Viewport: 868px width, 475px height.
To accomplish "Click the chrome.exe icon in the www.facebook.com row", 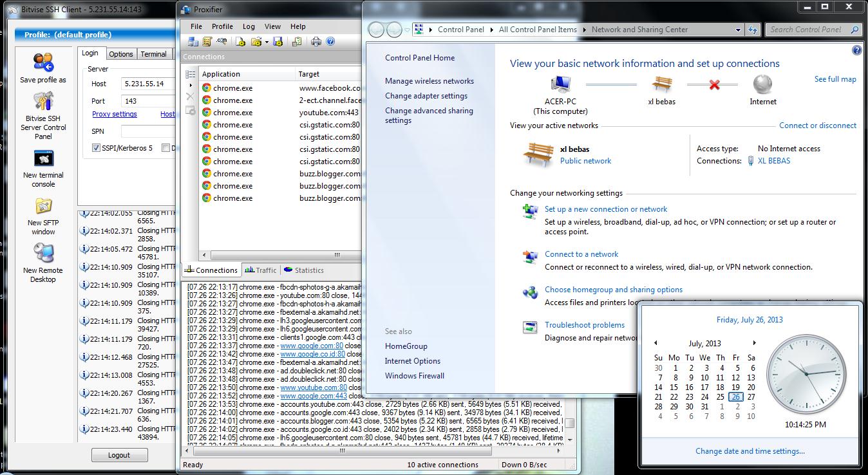I will coord(207,88).
